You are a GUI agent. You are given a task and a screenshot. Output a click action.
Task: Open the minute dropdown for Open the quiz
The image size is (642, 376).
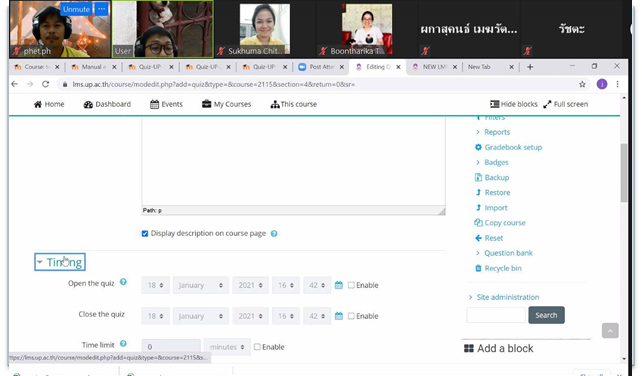pyautogui.click(x=317, y=285)
